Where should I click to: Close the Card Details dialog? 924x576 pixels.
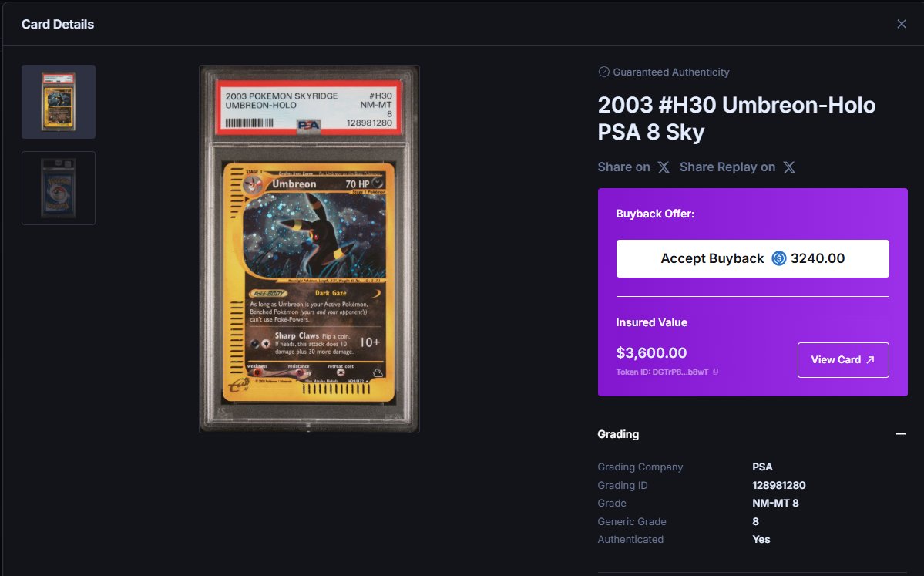click(901, 24)
